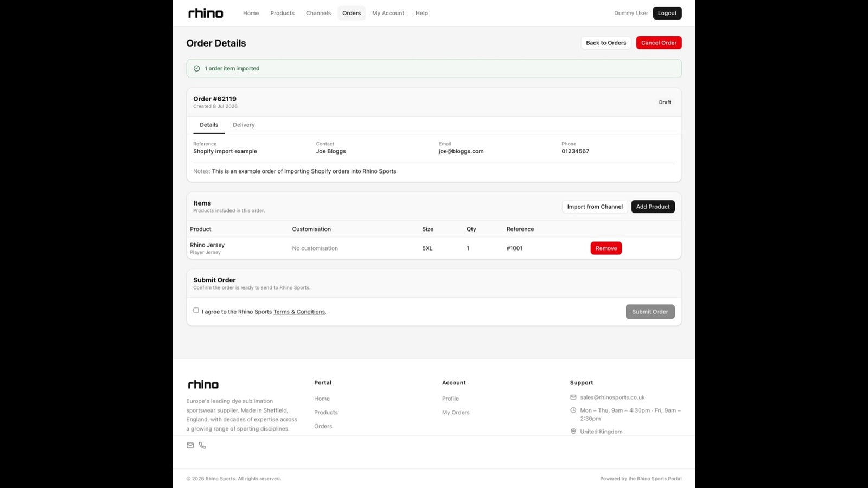Click the item reference #1001

514,248
